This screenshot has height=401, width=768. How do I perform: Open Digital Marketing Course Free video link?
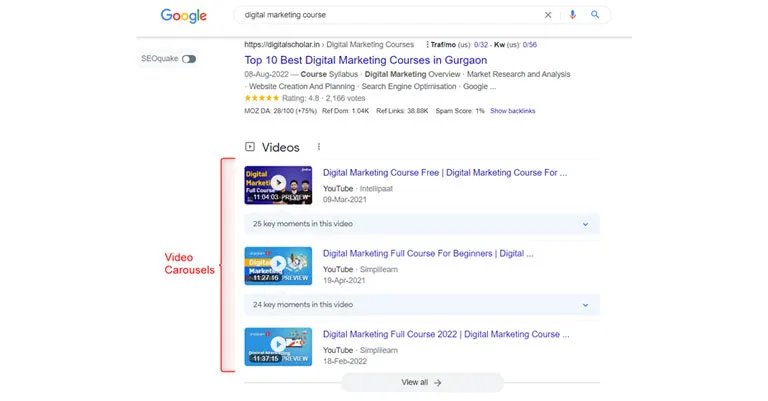(445, 173)
